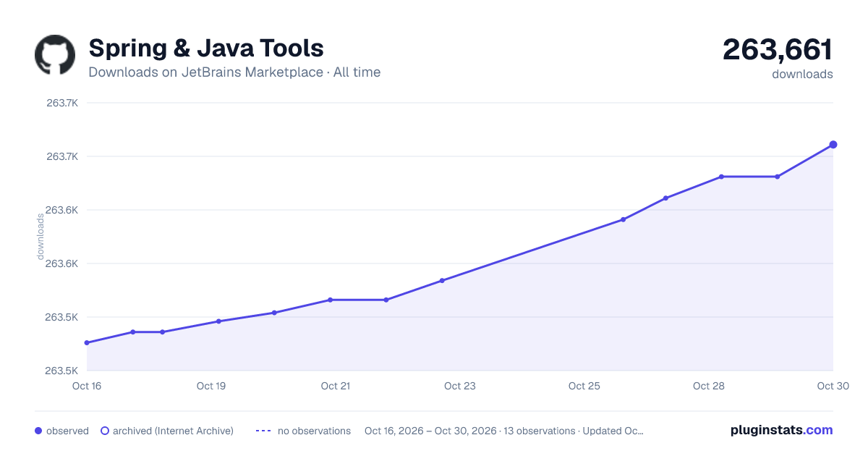This screenshot has width=868, height=456.
Task: Select the "Downloads on JetBrains Marketplace · All time" subtitle
Action: [x=234, y=72]
